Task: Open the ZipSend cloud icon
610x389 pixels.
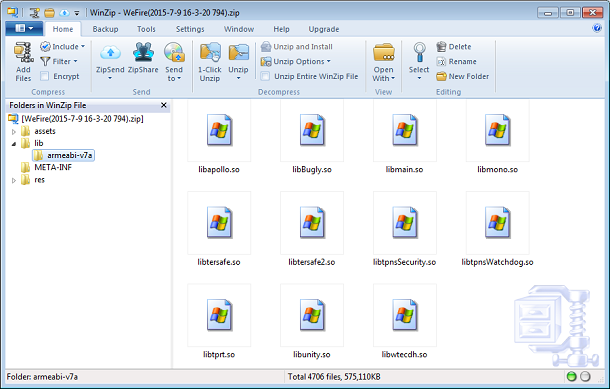Action: point(110,53)
